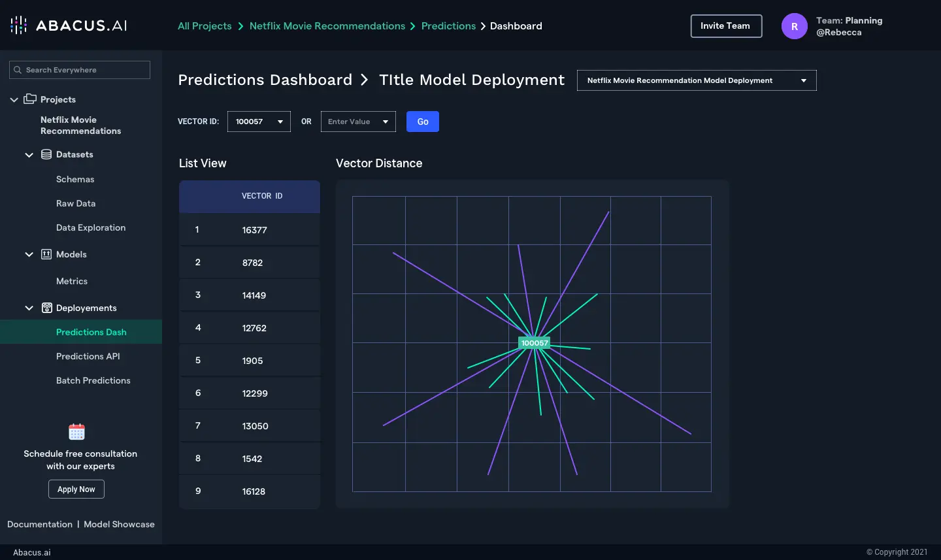Click the Abacus.AI logo icon
This screenshot has width=941, height=560.
19,25
